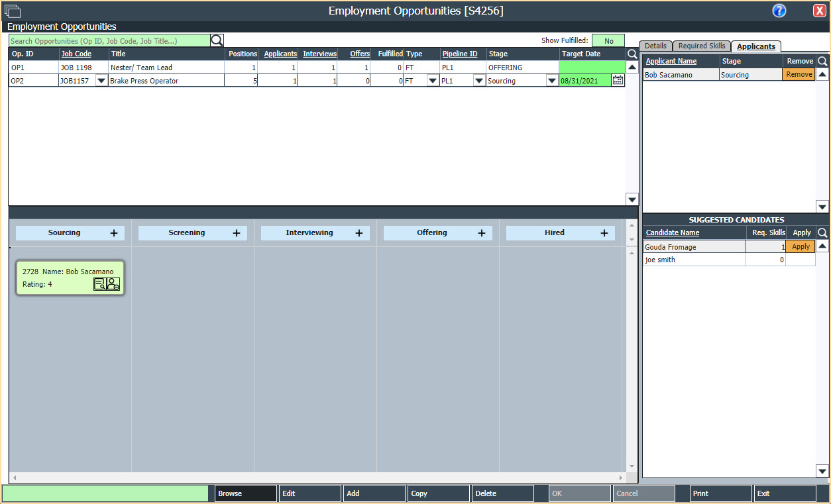The width and height of the screenshot is (831, 504).
Task: Select the Details tab
Action: 655,46
